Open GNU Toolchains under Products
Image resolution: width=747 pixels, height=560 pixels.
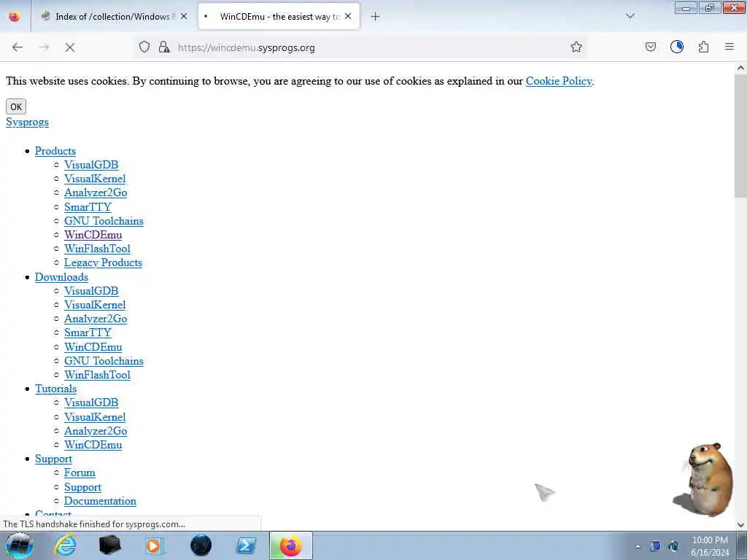click(x=104, y=221)
